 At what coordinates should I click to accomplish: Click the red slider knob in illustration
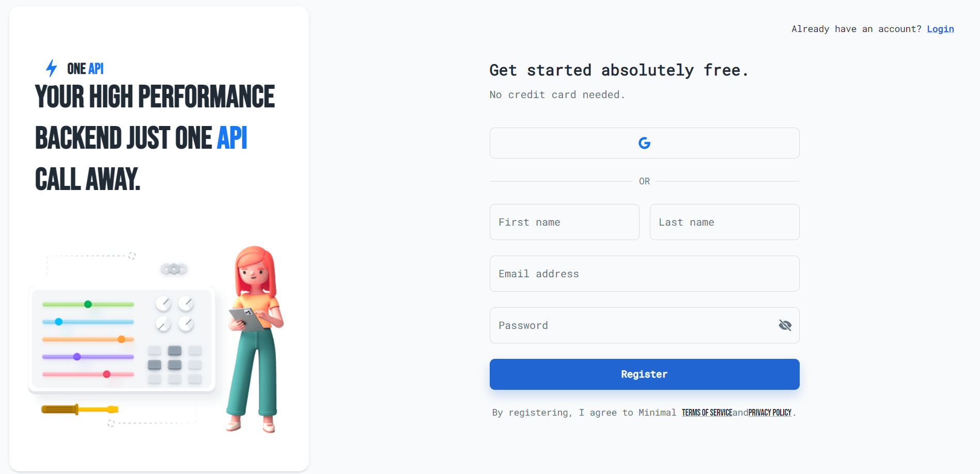106,374
